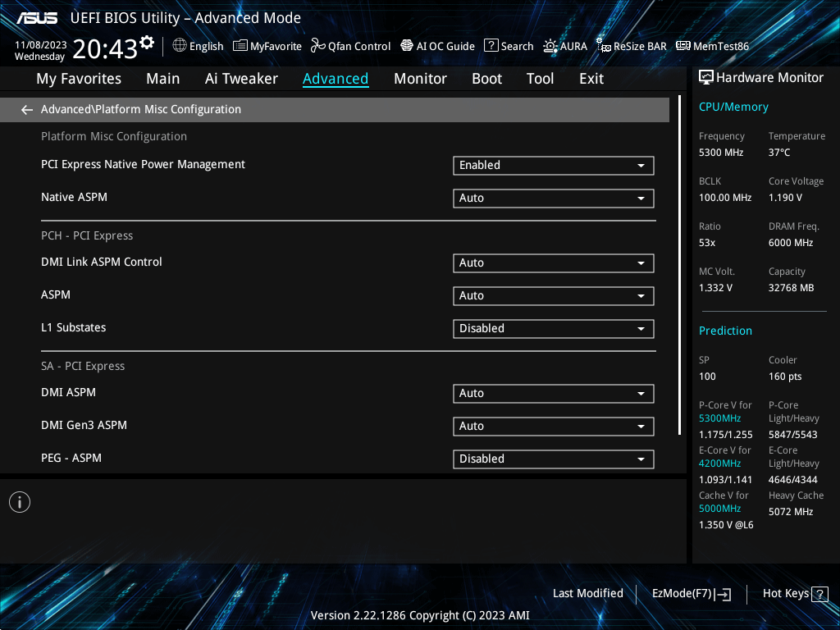The height and width of the screenshot is (630, 840).
Task: Click the 4200MHz E-Core link text
Action: [719, 463]
